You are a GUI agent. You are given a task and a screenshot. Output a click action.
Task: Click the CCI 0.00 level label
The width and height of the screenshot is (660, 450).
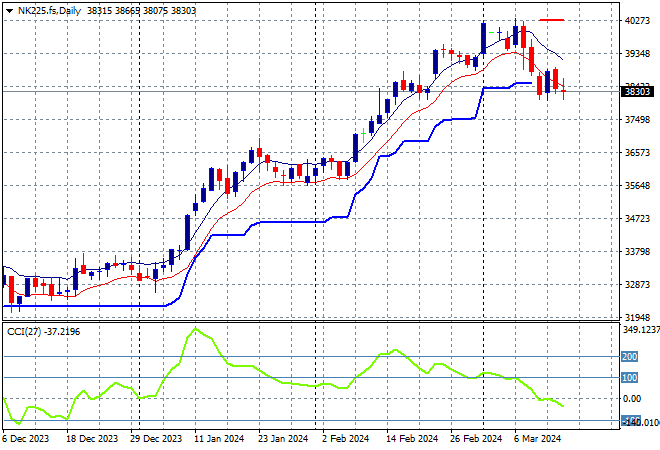[x=632, y=399]
